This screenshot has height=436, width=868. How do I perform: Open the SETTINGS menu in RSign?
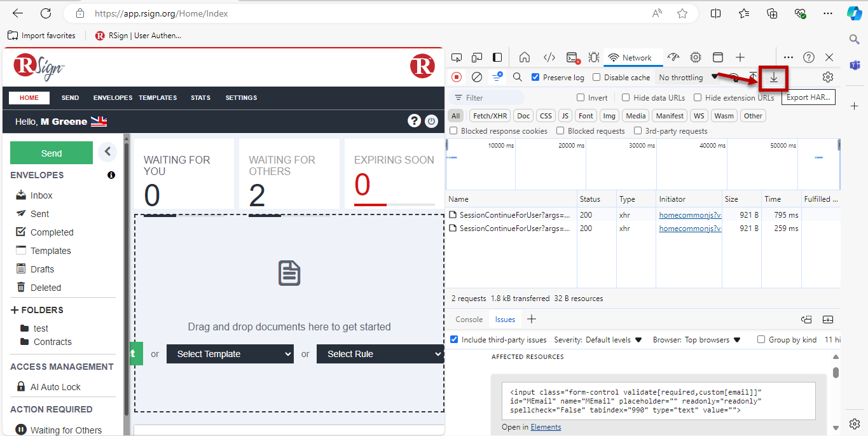click(241, 97)
